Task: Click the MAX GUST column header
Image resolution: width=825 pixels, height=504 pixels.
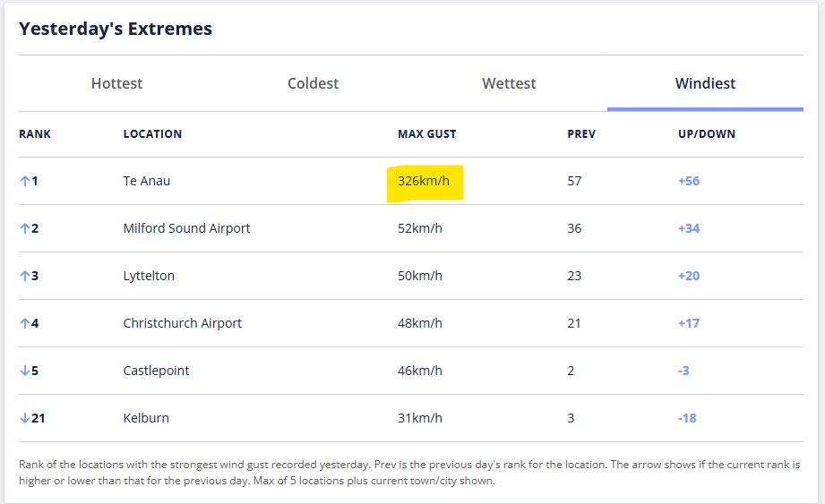Action: (426, 134)
